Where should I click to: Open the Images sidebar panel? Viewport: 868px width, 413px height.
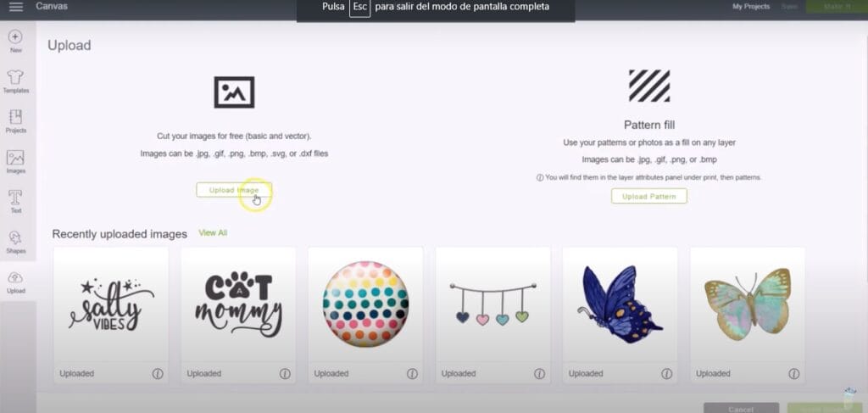tap(15, 157)
